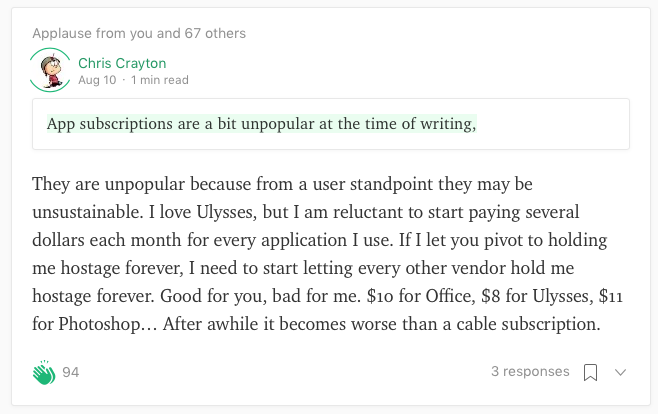Click "Applause from you and 67 others"
The width and height of the screenshot is (658, 414).
[139, 33]
